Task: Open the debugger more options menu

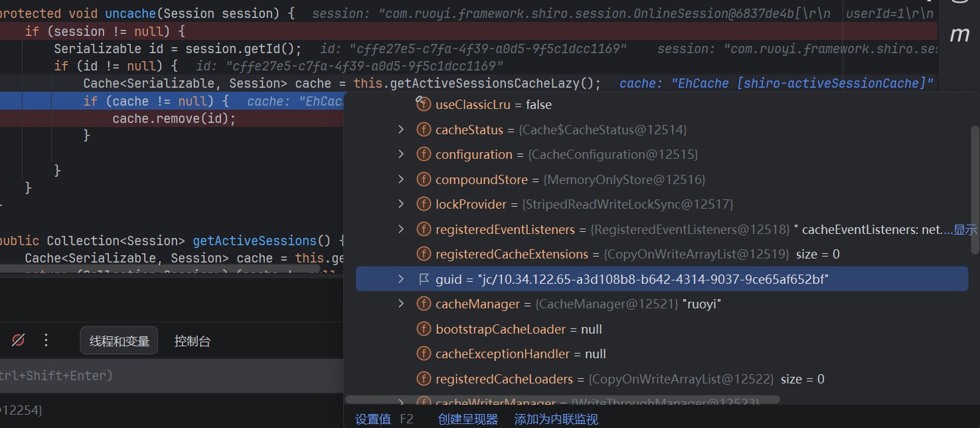Action: pyautogui.click(x=46, y=340)
